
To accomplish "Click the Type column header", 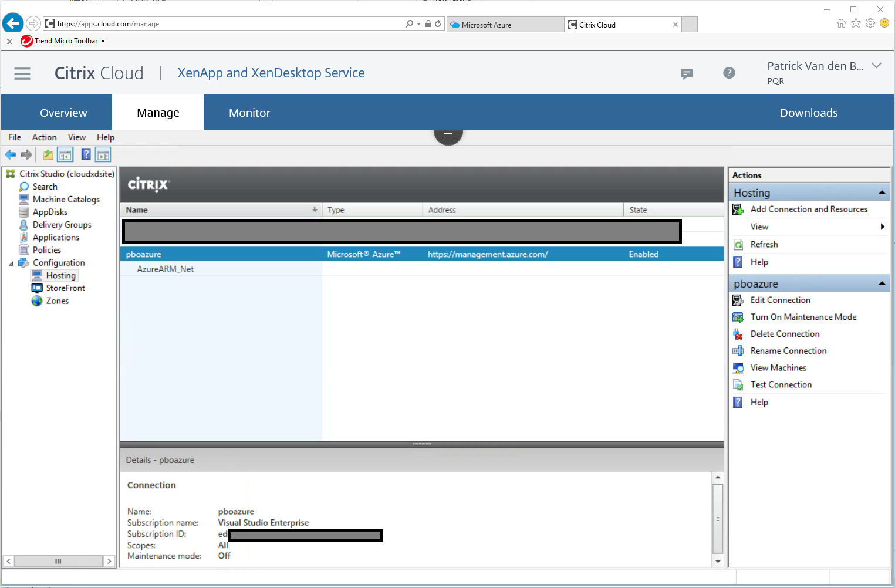I will 372,210.
